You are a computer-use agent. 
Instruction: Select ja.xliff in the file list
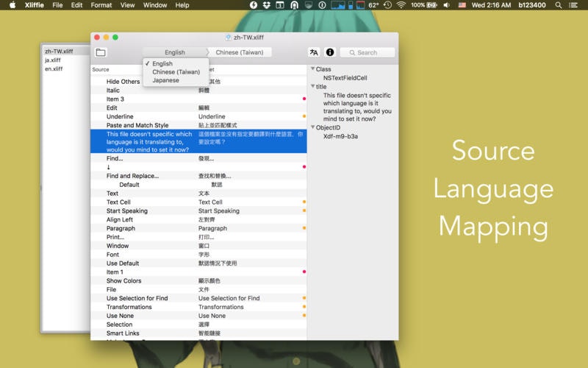click(x=53, y=60)
